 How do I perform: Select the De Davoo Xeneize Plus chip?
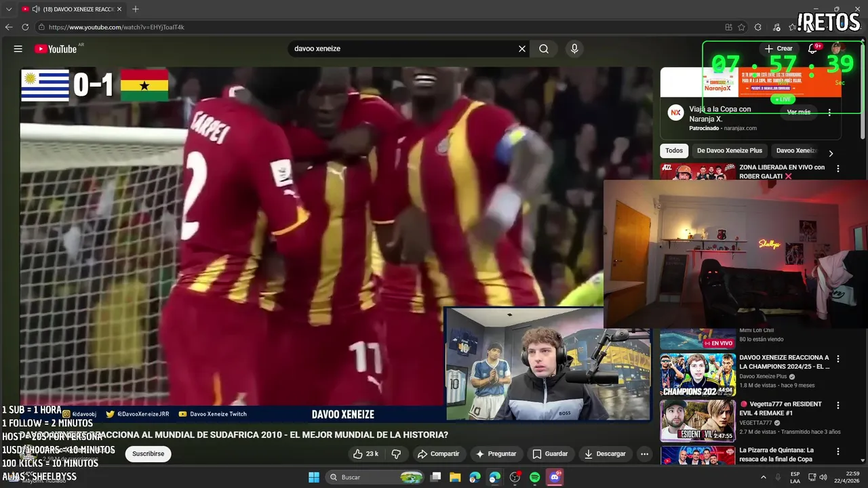point(729,150)
